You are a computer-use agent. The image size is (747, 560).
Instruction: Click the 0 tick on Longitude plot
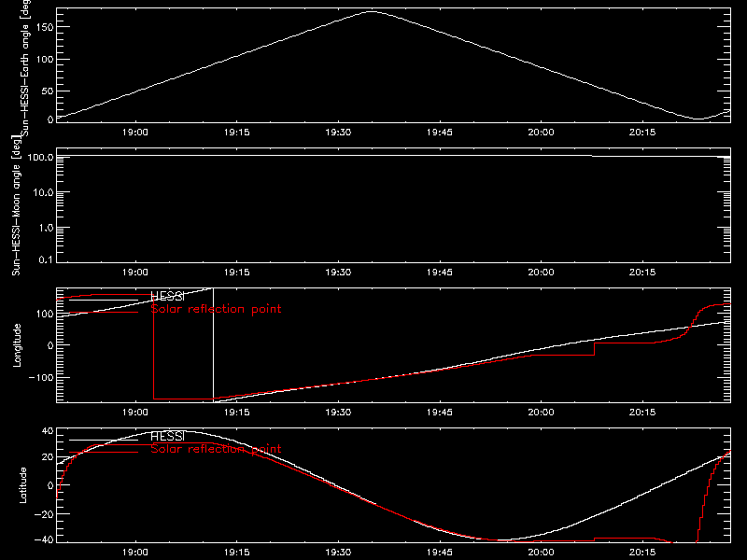tap(50, 345)
